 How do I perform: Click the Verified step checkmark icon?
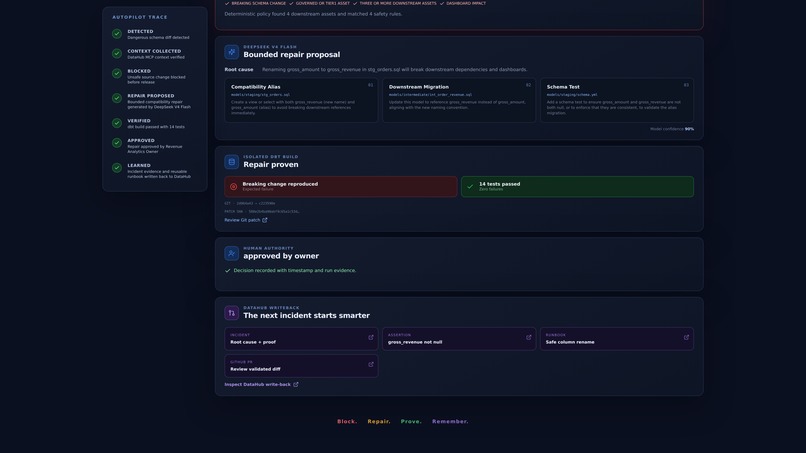(117, 123)
